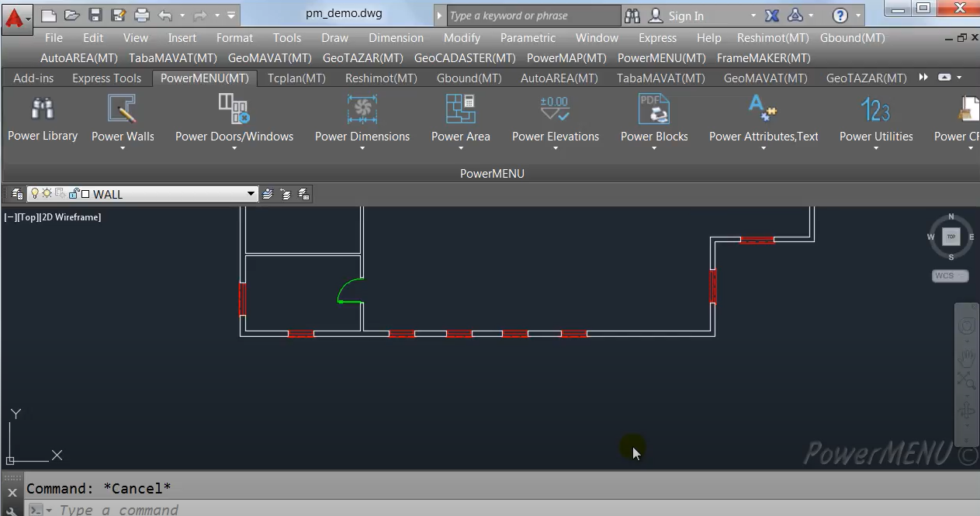The width and height of the screenshot is (980, 516).
Task: Open the WCS coordinate system dropdown
Action: coord(951,275)
